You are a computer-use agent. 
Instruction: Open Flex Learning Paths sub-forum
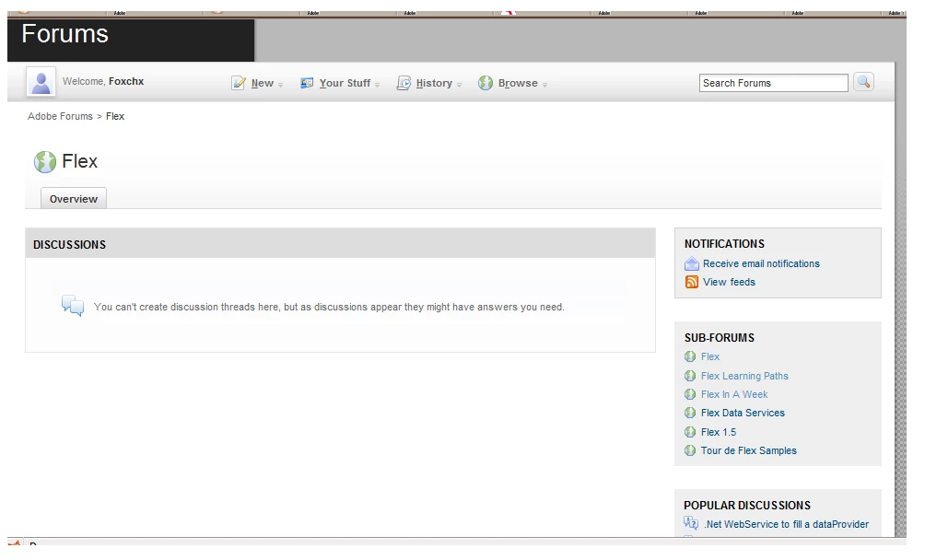point(744,376)
